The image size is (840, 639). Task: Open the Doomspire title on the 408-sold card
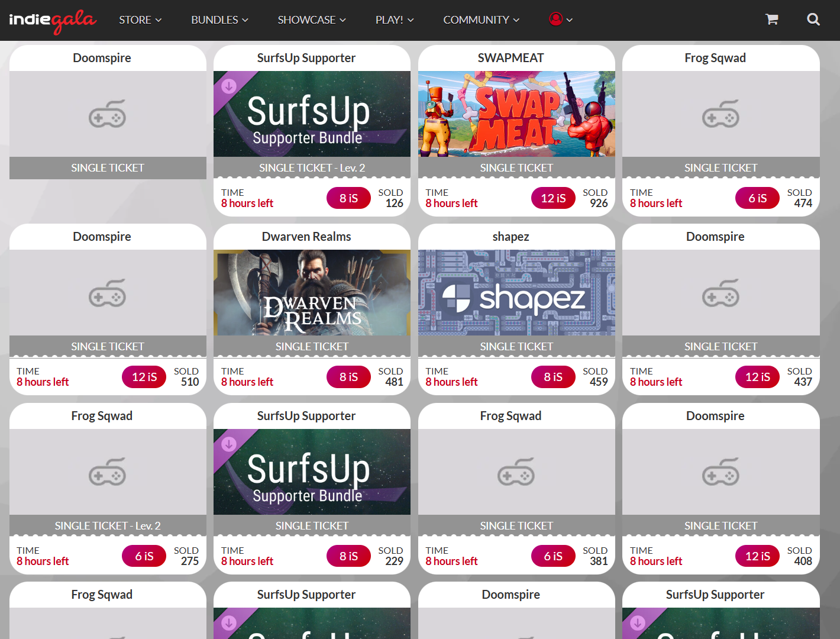tap(715, 416)
